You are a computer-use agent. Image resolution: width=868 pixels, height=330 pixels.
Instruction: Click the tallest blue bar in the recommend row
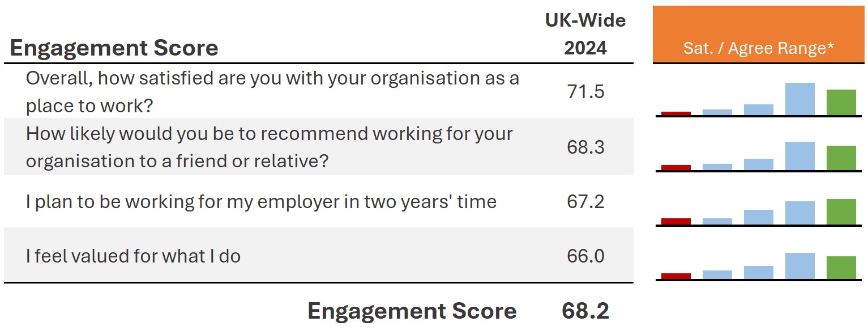pos(799,156)
